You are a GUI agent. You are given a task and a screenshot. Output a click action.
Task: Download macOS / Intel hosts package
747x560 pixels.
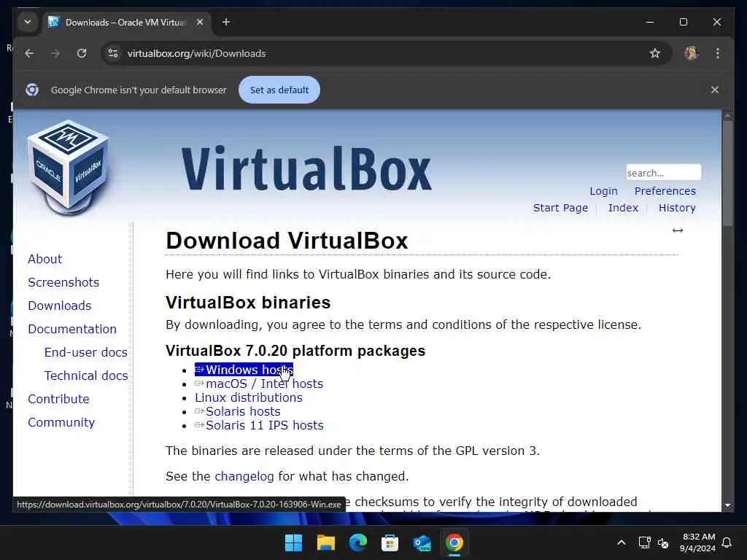point(259,384)
